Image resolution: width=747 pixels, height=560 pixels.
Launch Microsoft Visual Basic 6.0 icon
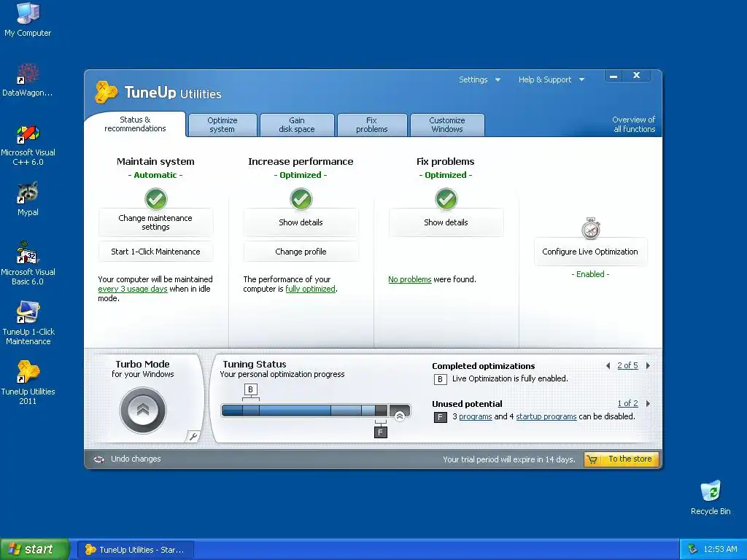[28, 263]
